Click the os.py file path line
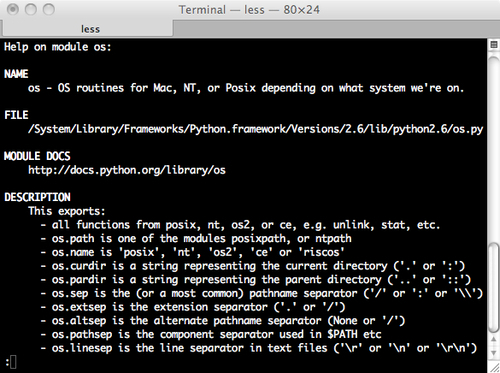The image size is (500, 373). coord(255,129)
